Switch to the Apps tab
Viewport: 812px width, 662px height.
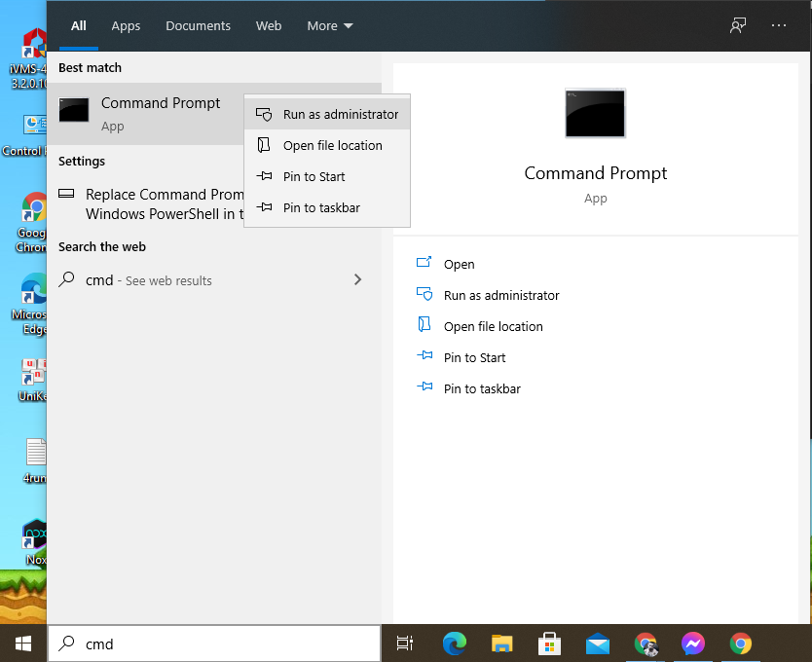[126, 26]
